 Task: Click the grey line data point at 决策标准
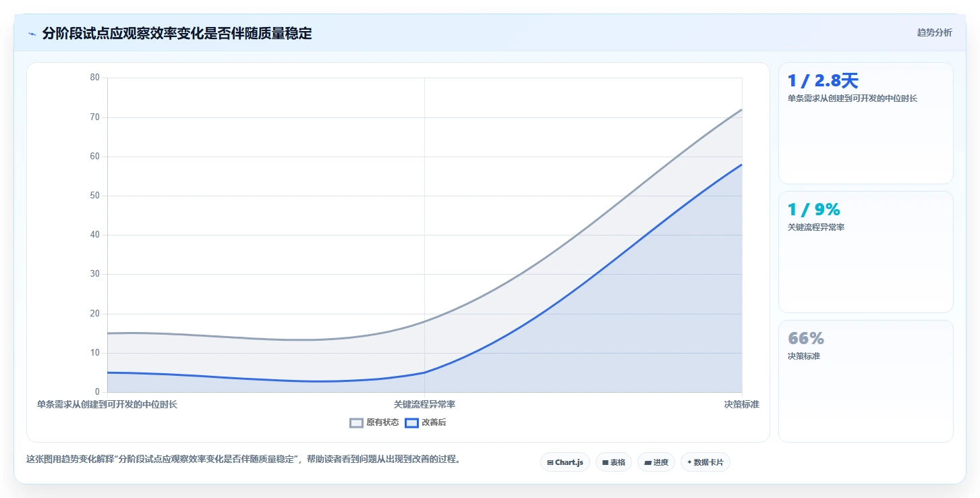coord(742,109)
